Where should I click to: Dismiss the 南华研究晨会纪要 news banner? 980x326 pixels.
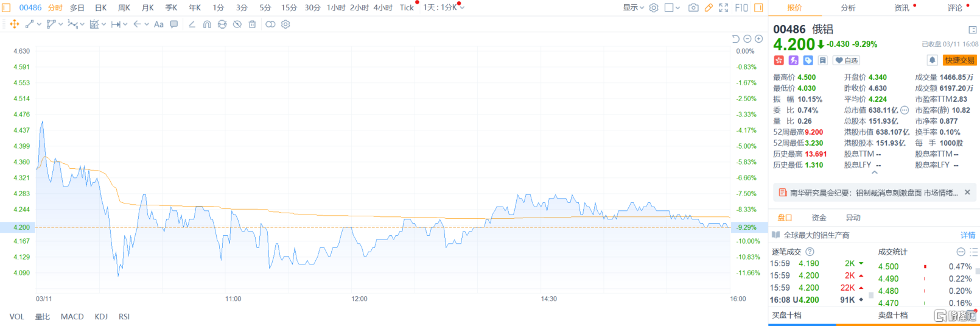[x=967, y=193]
